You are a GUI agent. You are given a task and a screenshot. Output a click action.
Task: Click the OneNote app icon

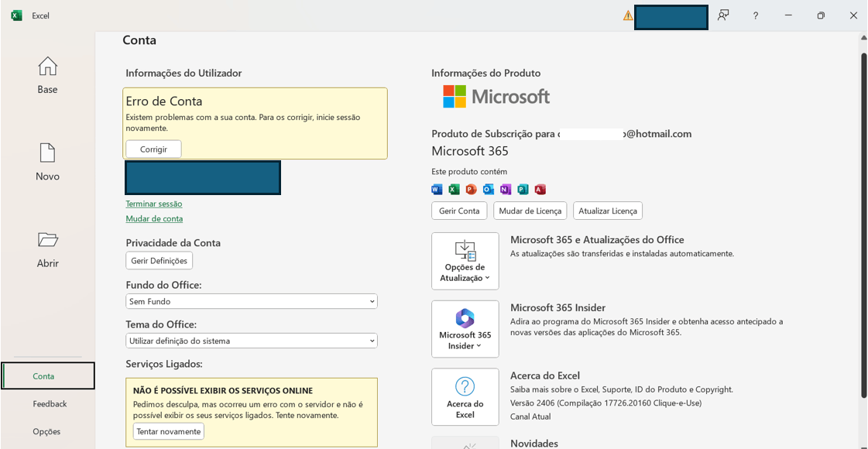[x=506, y=190]
